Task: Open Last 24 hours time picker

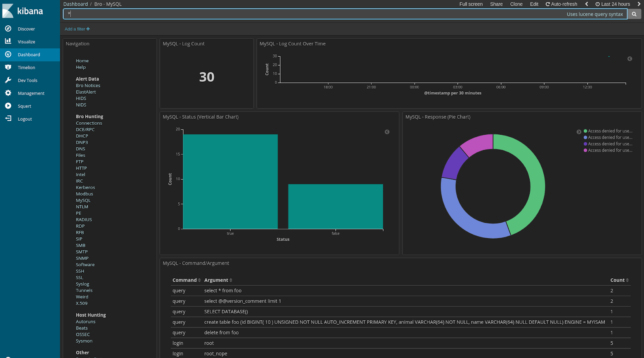Action: 613,4
